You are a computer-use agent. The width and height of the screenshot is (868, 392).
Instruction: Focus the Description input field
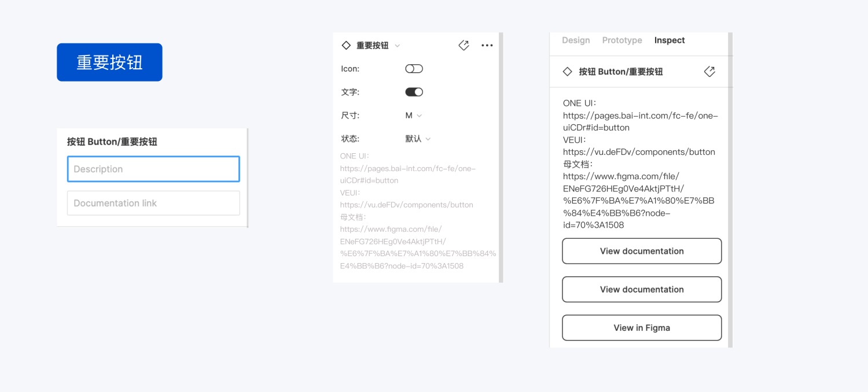tap(153, 169)
